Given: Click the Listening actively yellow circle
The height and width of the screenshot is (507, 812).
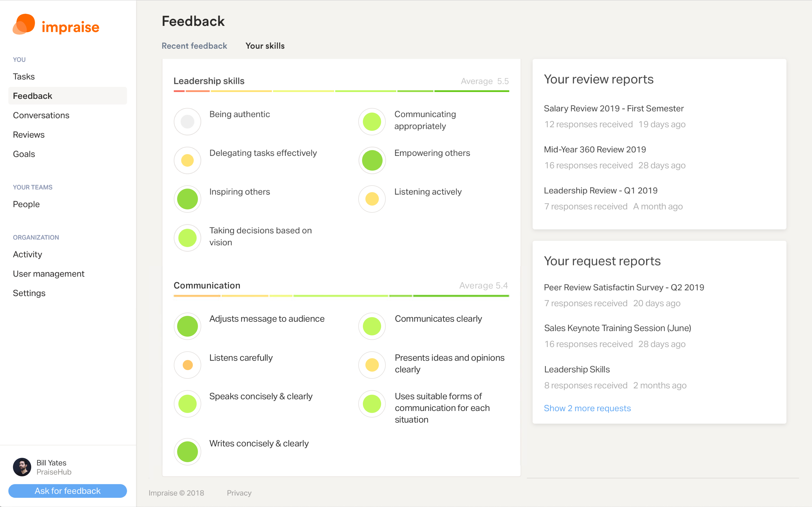Looking at the screenshot, I should tap(372, 199).
